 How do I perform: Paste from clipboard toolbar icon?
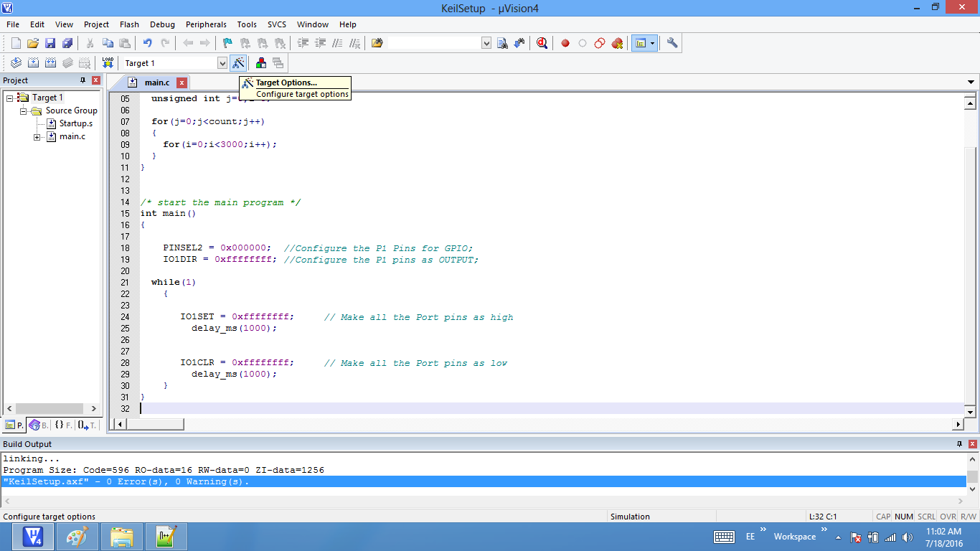(125, 43)
